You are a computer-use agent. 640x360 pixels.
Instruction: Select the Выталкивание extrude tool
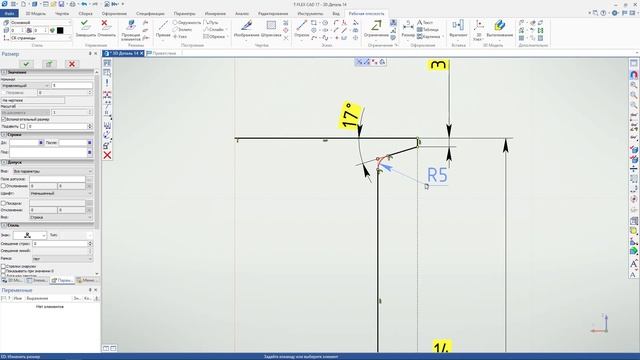[500, 29]
